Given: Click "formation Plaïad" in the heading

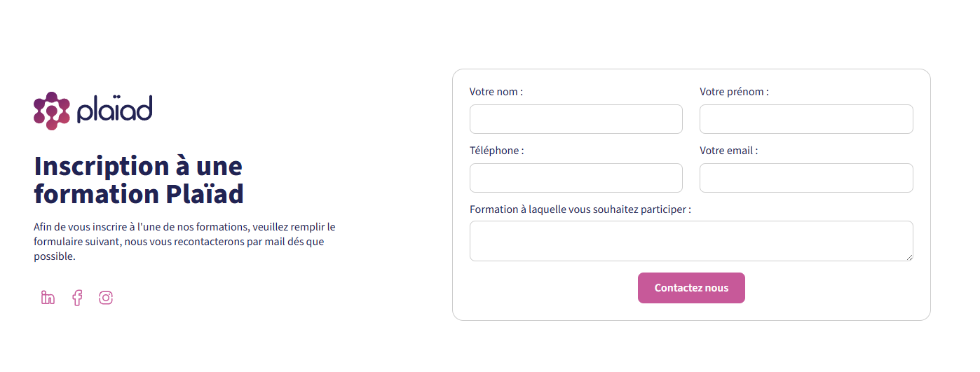Looking at the screenshot, I should 139,193.
